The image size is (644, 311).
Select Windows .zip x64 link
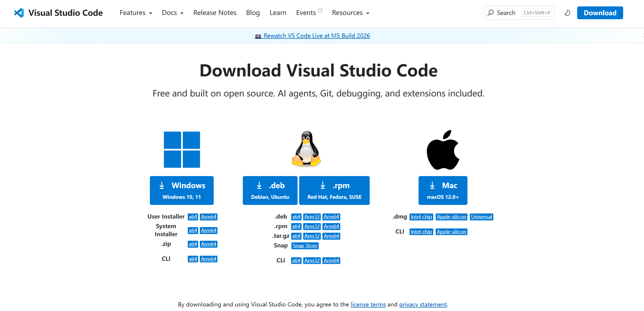tap(193, 244)
